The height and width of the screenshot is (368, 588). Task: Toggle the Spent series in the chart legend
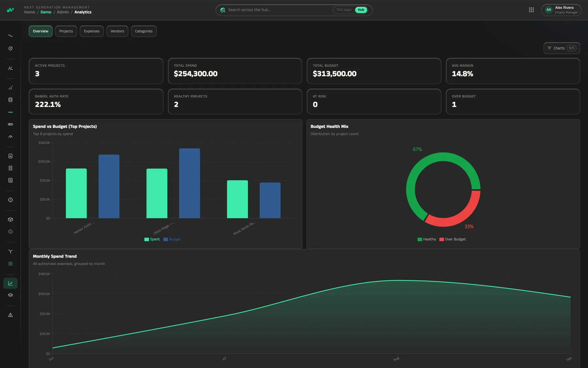click(x=152, y=239)
